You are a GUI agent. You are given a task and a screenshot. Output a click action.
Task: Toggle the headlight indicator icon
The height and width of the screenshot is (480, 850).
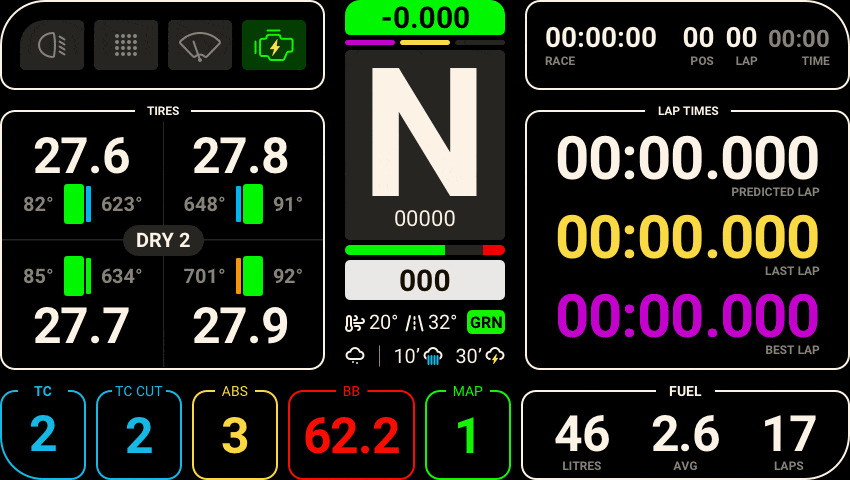52,45
